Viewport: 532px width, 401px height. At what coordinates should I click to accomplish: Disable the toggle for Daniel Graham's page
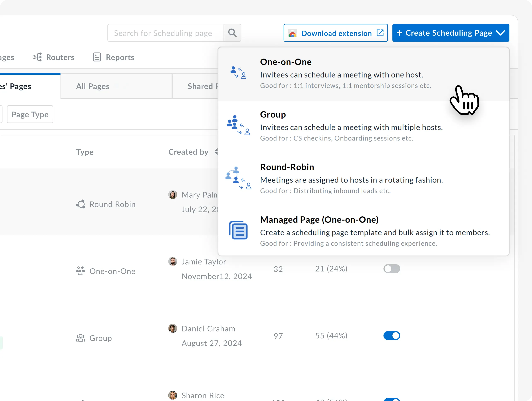click(391, 336)
